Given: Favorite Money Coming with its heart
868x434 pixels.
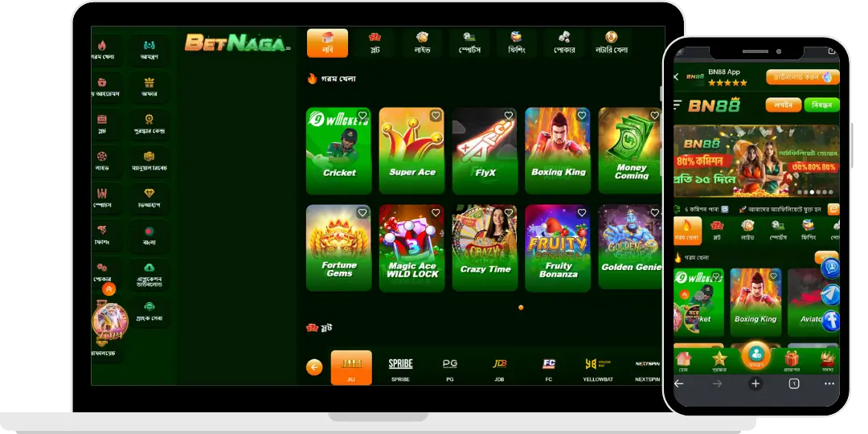Looking at the screenshot, I should point(655,116).
